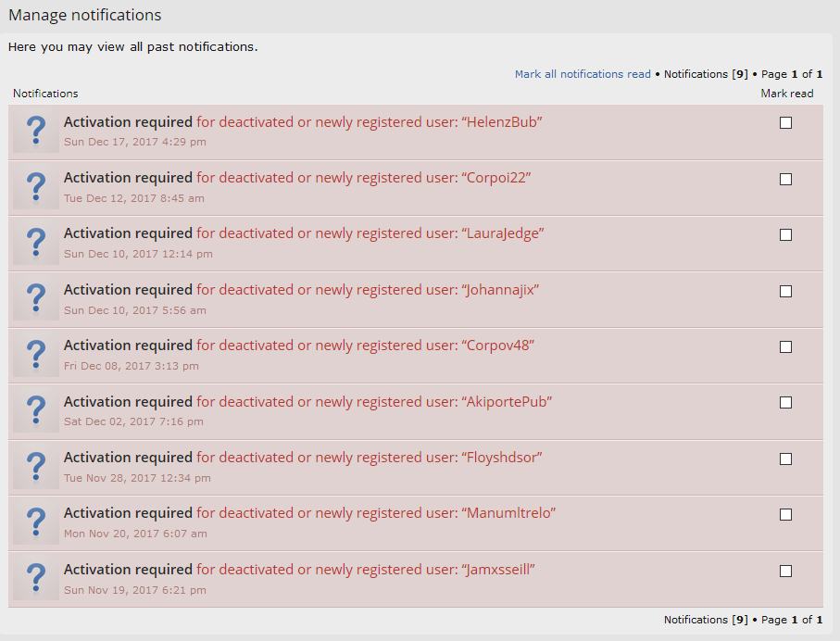Click the avatar icon next to AkiportePub notification
The width and height of the screenshot is (840, 641).
pos(36,411)
